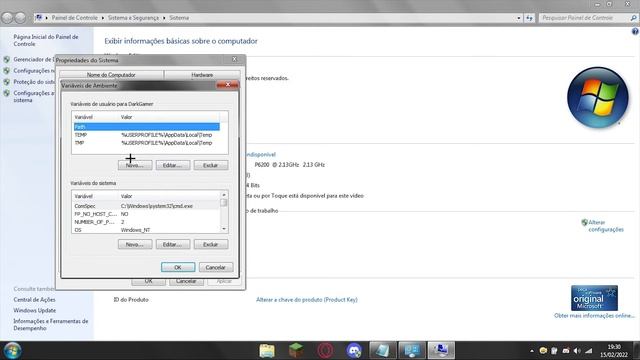
Task: Open the Hardware tab in Propriedades do Sistema
Action: (x=202, y=75)
